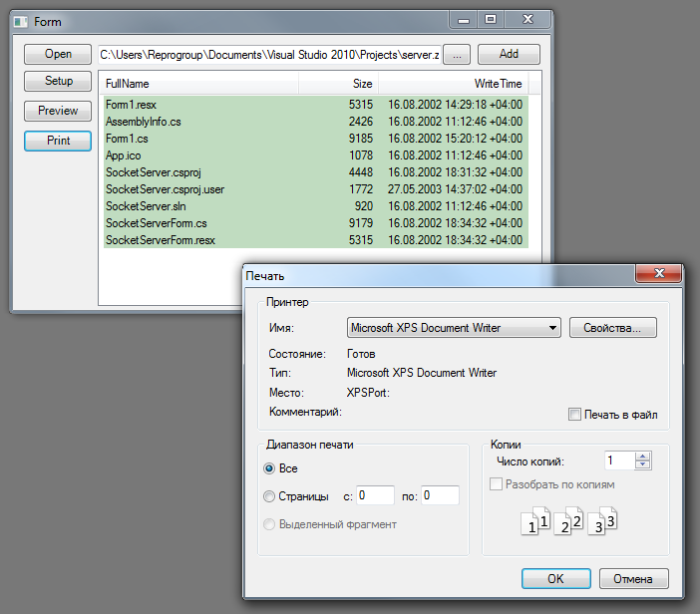Sort file list by FullName column

(199, 84)
